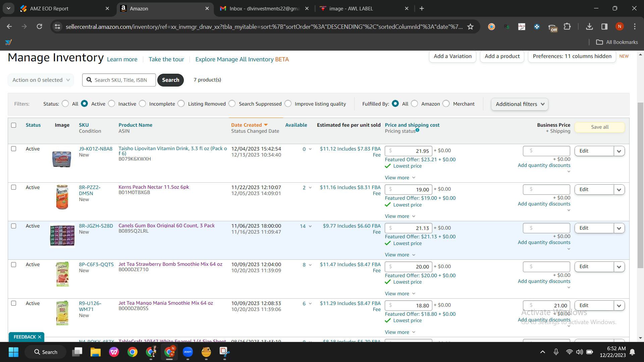Image resolution: width=644 pixels, height=362 pixels.
Task: Click Add a product button
Action: click(x=502, y=56)
